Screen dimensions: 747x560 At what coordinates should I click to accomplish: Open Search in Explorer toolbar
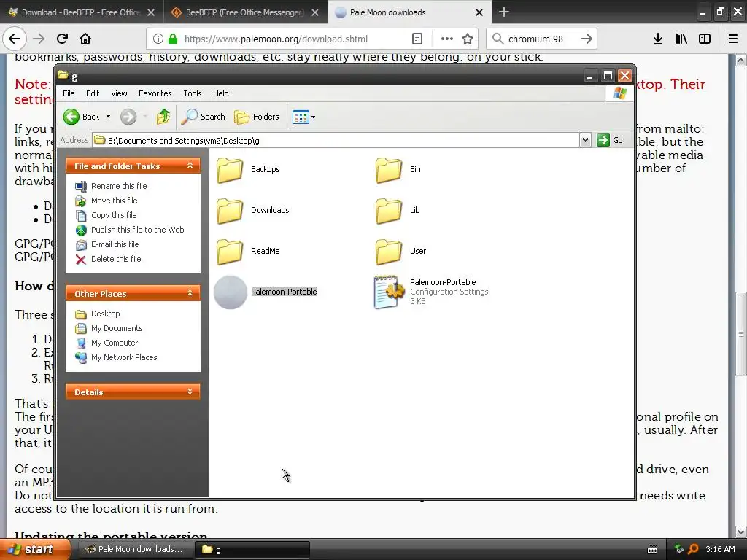pos(204,117)
